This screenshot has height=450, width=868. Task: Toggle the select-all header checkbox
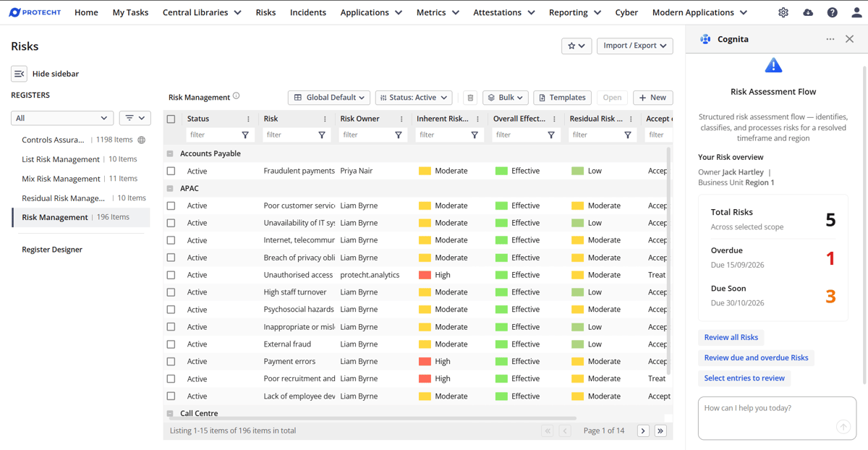click(171, 119)
